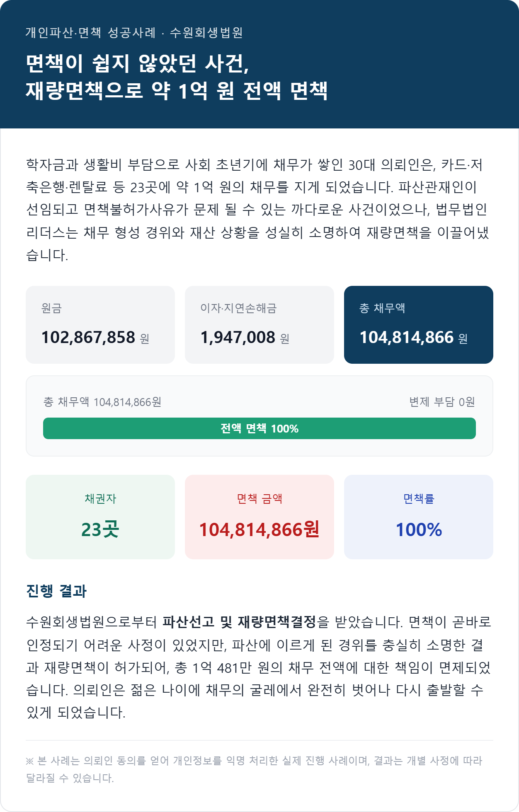The height and width of the screenshot is (812, 519).
Task: Click the red 104,814,866원 amount
Action: 259,529
